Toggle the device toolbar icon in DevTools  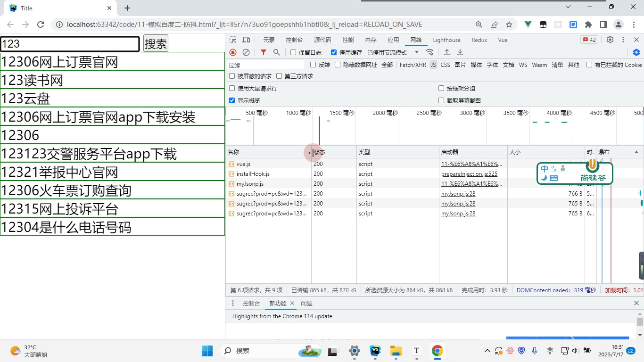(246, 40)
